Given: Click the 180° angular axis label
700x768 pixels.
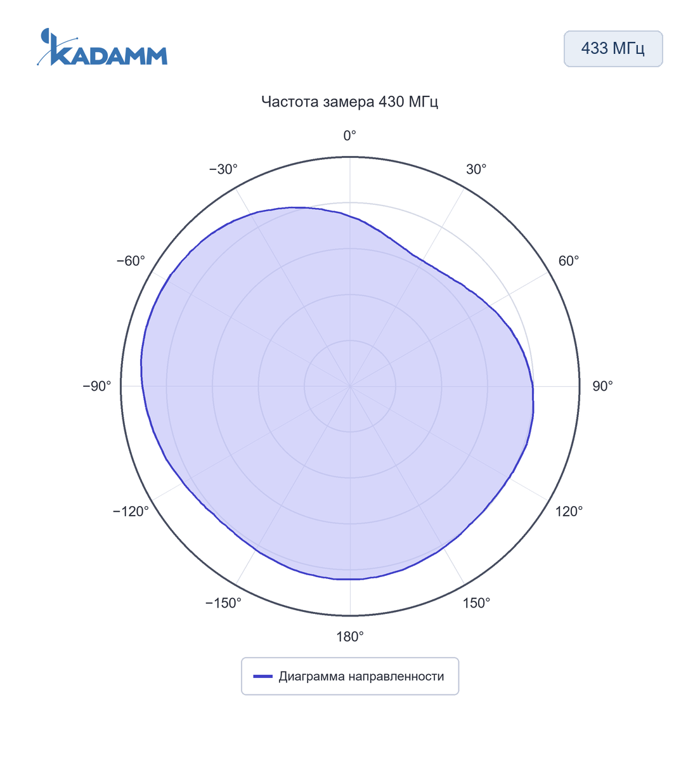Looking at the screenshot, I should click(350, 637).
